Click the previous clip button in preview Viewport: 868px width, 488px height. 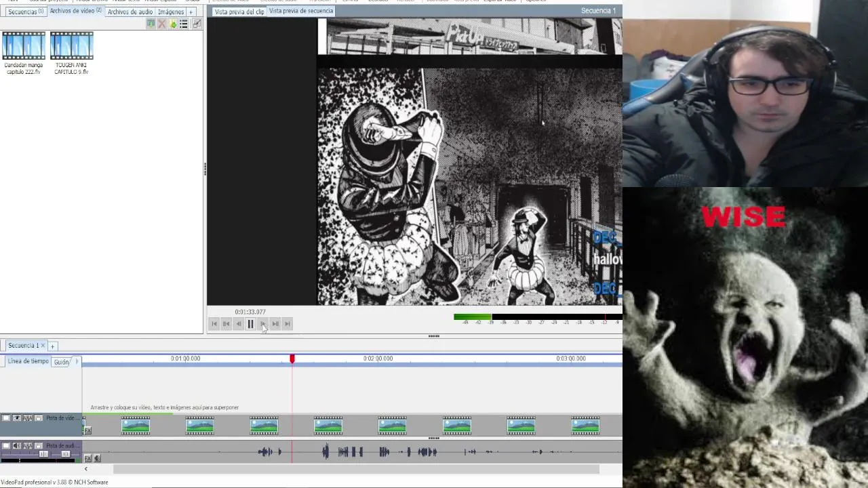click(226, 324)
